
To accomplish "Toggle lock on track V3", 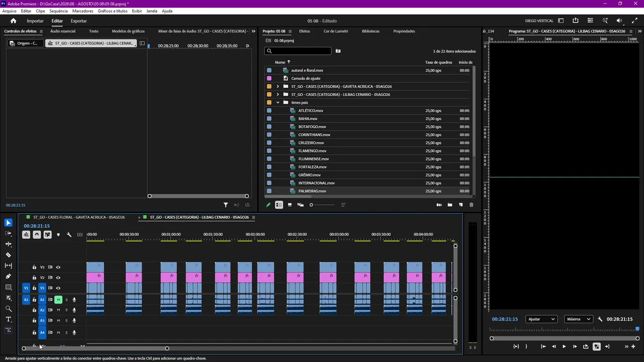I will [x=34, y=267].
